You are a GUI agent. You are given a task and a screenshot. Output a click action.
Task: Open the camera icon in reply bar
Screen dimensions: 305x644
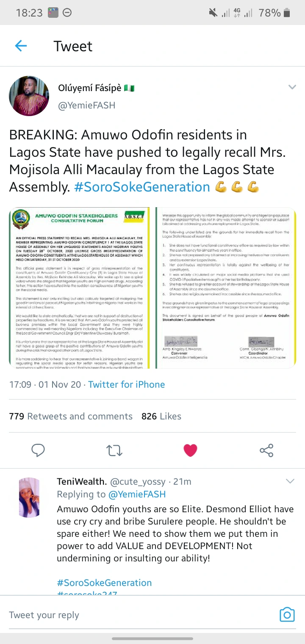click(287, 614)
